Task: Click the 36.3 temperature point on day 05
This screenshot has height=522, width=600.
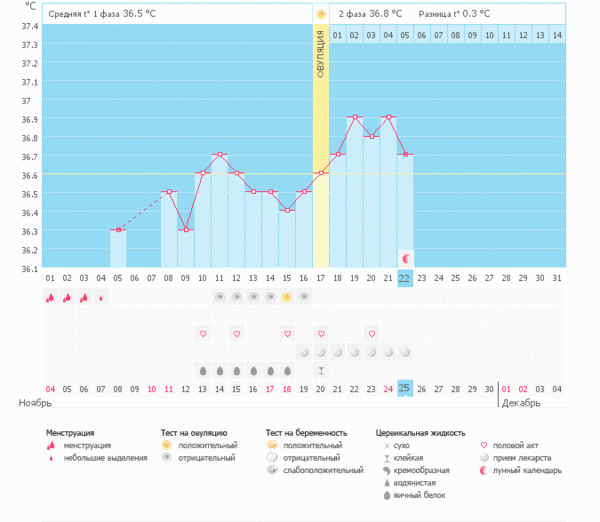Action: pos(118,230)
